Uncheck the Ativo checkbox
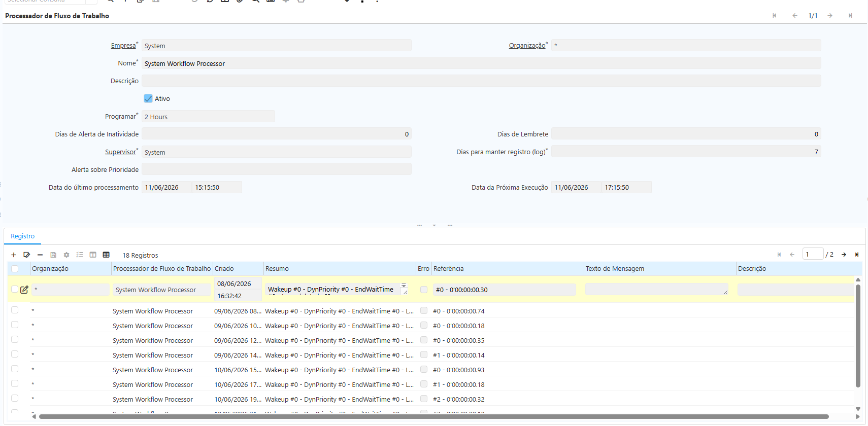868x426 pixels. [148, 98]
